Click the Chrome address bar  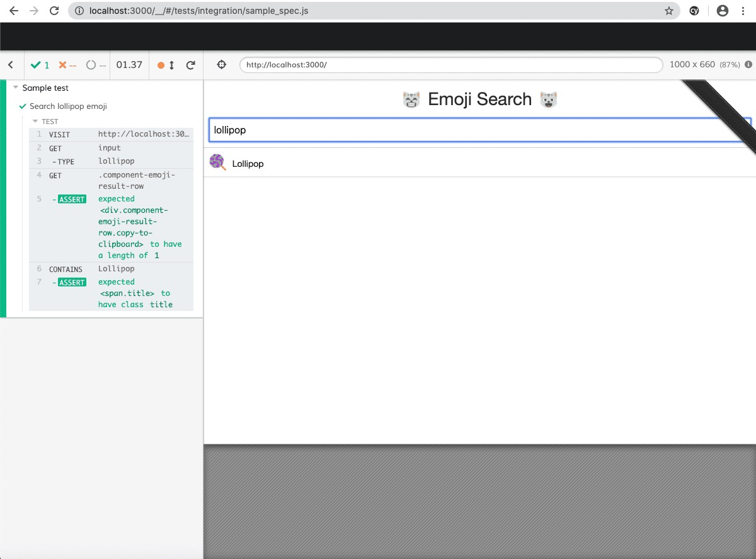(x=374, y=11)
